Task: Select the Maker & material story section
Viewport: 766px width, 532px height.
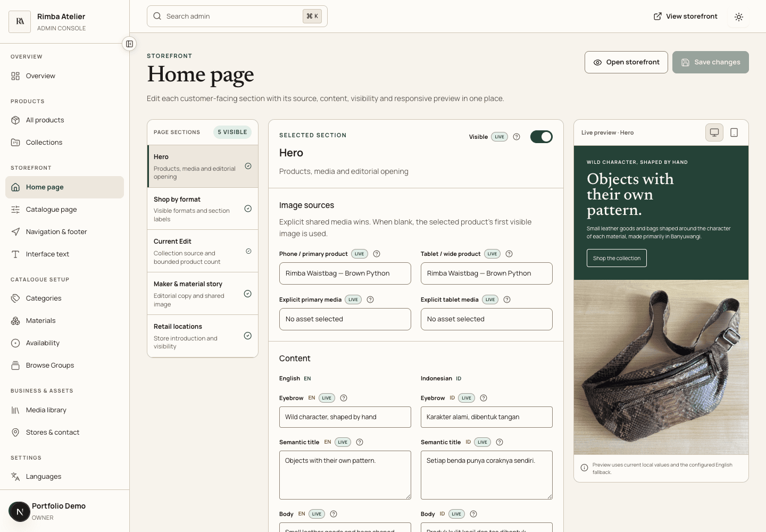Action: click(203, 294)
